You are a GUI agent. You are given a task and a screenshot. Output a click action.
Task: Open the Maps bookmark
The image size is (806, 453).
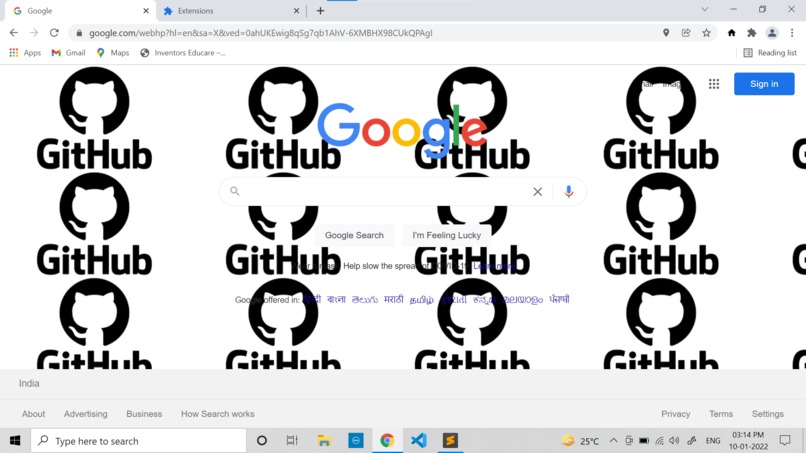113,52
